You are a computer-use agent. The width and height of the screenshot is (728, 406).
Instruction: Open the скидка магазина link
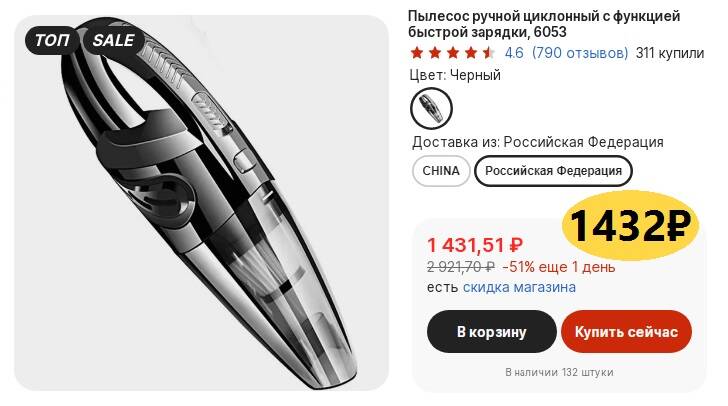[519, 287]
